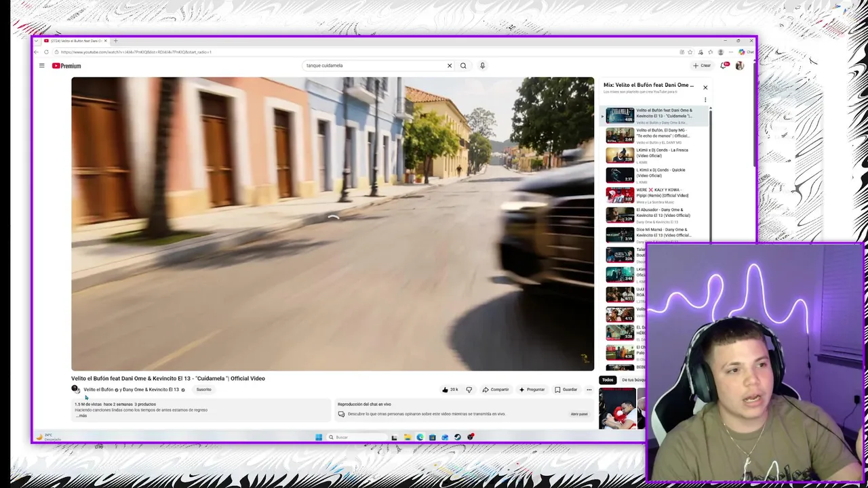Open the 'Dany Ome & Kevincito El 13' link

click(151, 390)
